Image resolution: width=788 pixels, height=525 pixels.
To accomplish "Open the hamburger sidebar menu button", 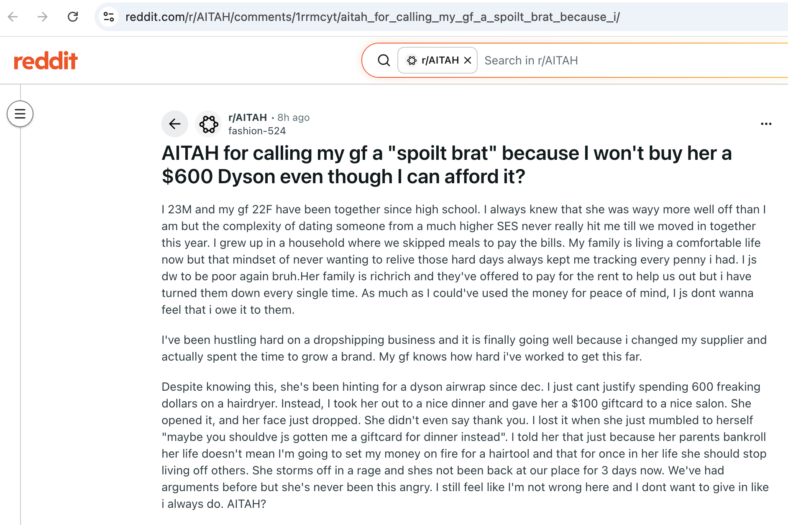I will [x=20, y=114].
